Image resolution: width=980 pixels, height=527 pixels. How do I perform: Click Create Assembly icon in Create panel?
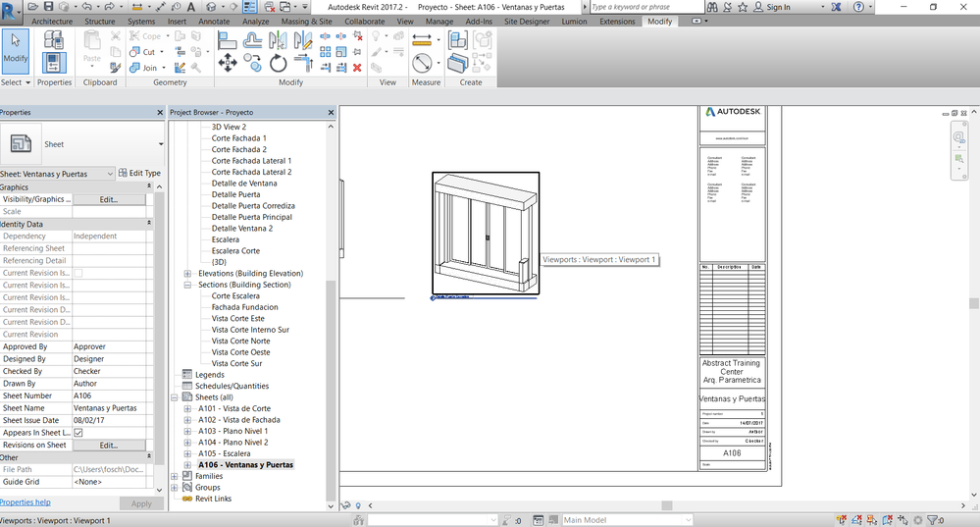click(458, 40)
